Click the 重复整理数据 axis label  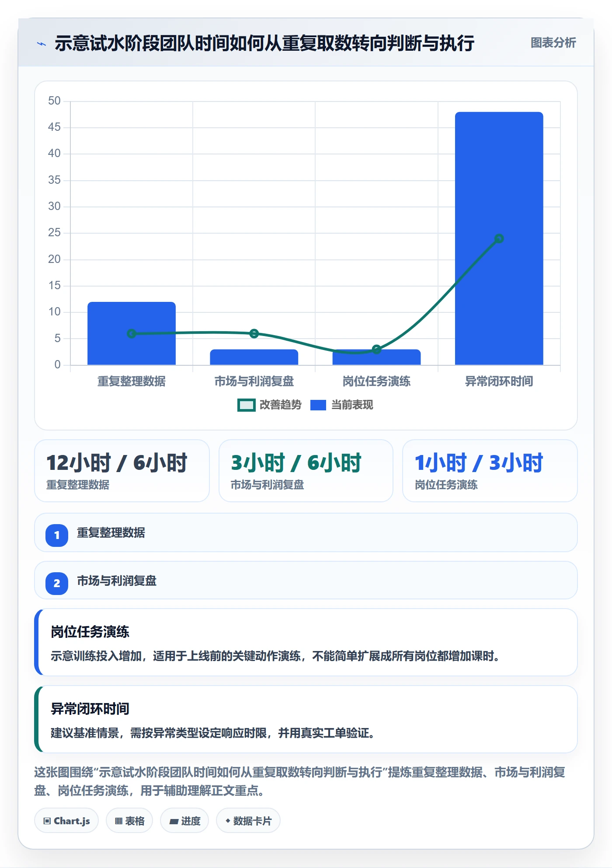pyautogui.click(x=132, y=381)
